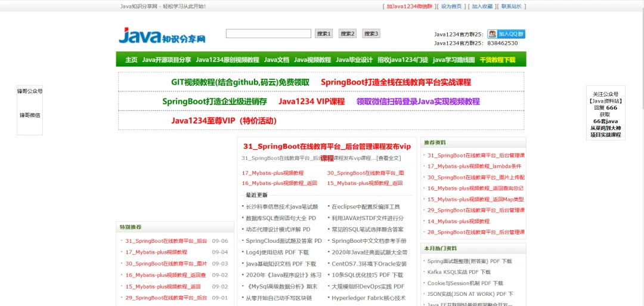644x306 pixels.
Task: Click the 联系站长 link at top
Action: coord(511,7)
